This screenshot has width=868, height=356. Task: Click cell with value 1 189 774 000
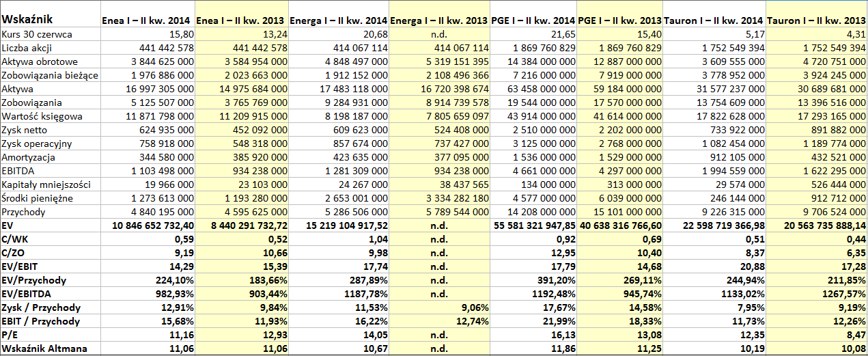click(817, 143)
